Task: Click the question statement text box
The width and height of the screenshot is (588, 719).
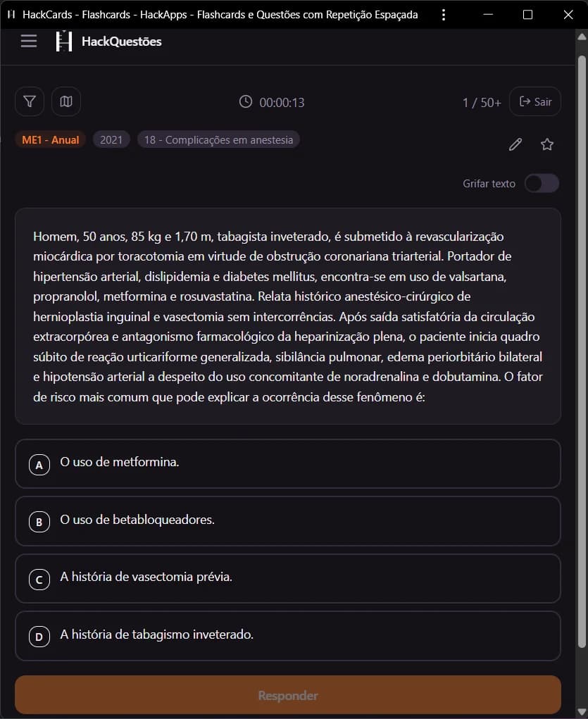Action: [288, 316]
